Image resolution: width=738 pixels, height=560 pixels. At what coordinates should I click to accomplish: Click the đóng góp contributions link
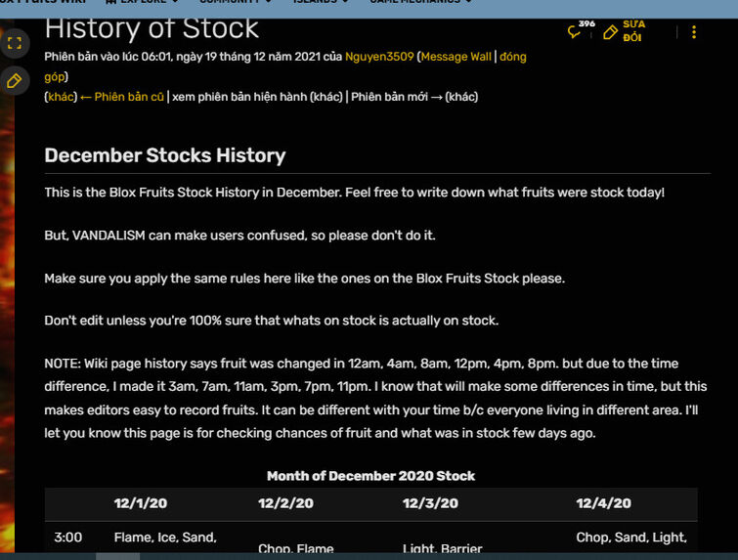(513, 57)
